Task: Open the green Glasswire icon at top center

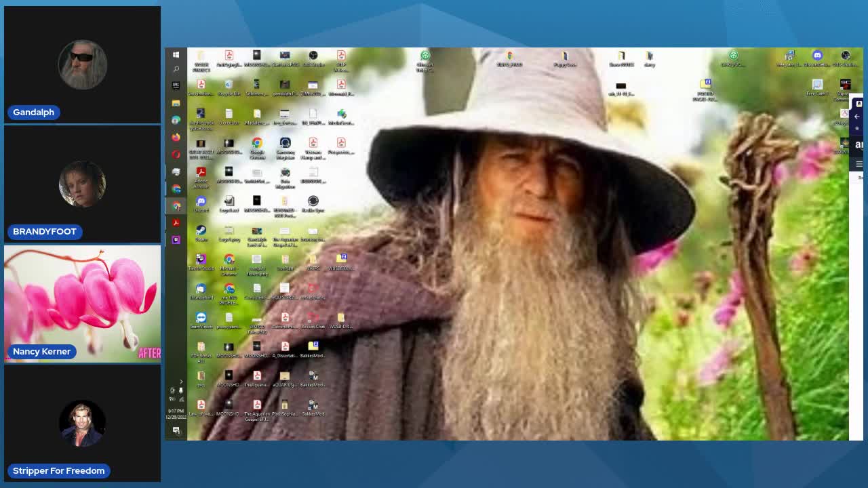Action: [x=425, y=60]
